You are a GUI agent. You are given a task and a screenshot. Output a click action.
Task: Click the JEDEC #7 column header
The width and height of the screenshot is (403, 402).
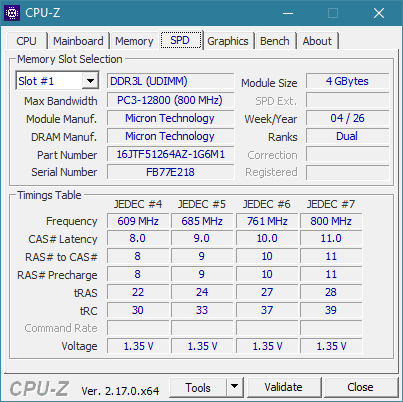pyautogui.click(x=331, y=204)
